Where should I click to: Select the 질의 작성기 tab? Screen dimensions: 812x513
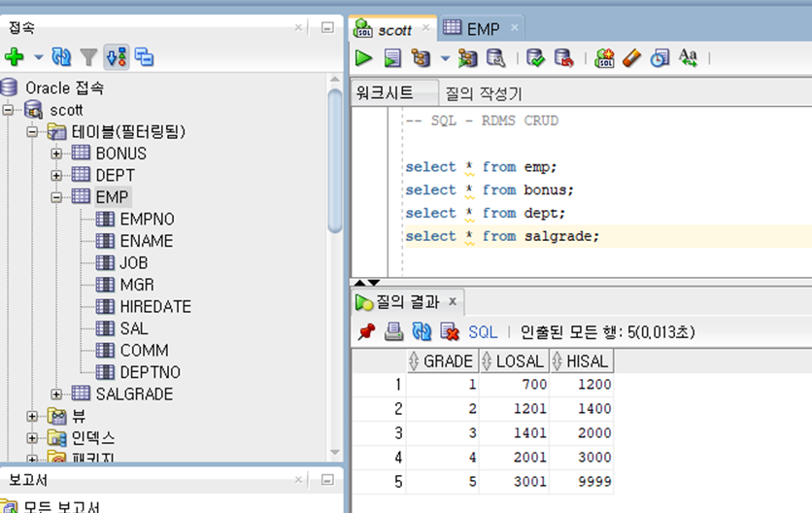pyautogui.click(x=484, y=94)
